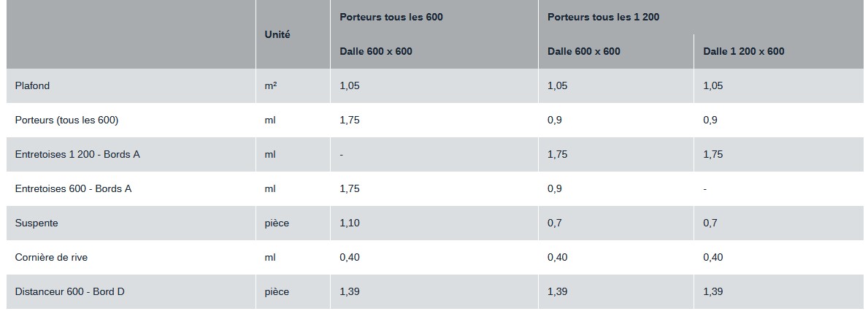Select the "1,10" value in Suspente row
Screen dimensions: 868x314
click(350, 223)
